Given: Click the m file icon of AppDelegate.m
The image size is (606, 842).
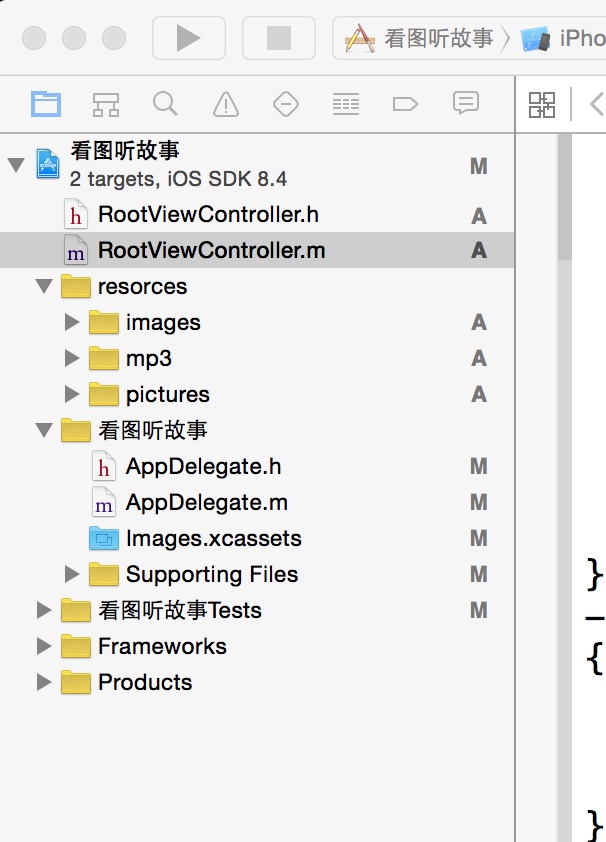Looking at the screenshot, I should pyautogui.click(x=104, y=502).
